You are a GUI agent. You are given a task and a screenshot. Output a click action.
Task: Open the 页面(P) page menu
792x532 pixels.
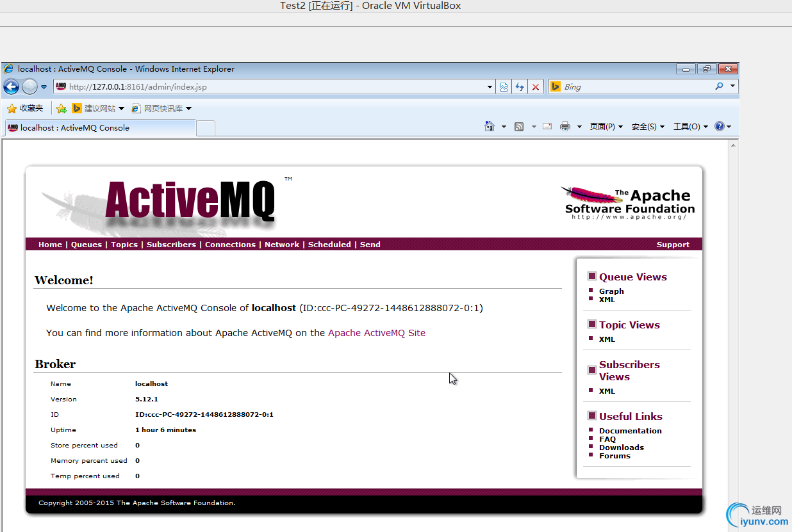tap(606, 127)
